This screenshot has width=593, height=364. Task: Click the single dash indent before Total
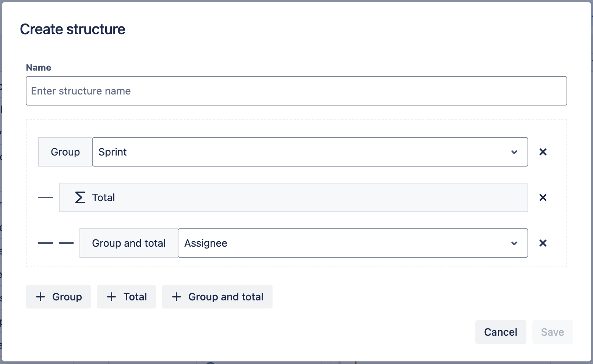[x=46, y=197]
